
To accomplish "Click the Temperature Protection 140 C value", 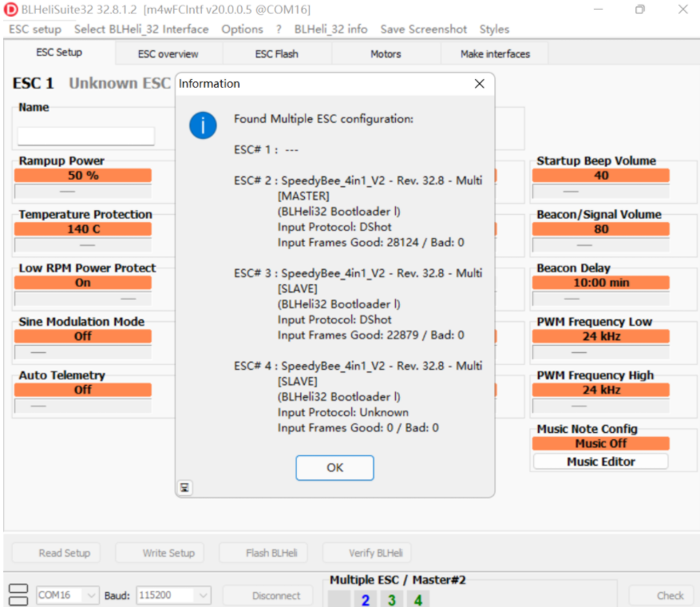I will (x=83, y=229).
